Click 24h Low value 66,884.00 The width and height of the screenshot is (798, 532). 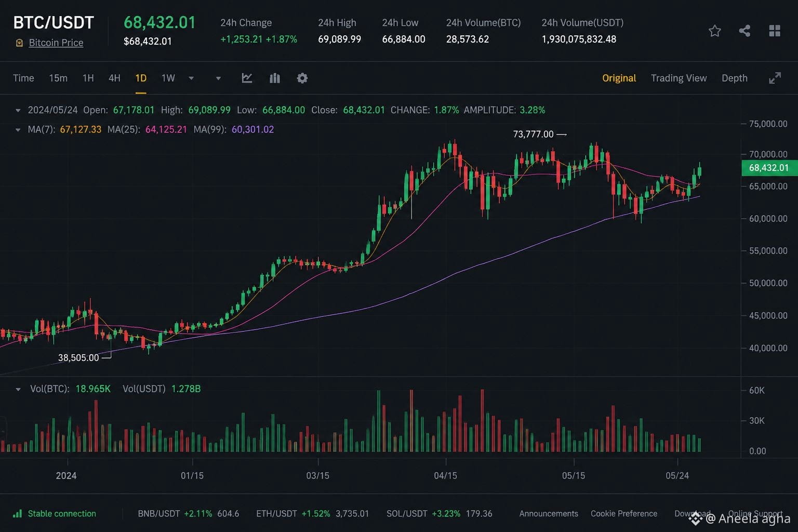pos(404,39)
